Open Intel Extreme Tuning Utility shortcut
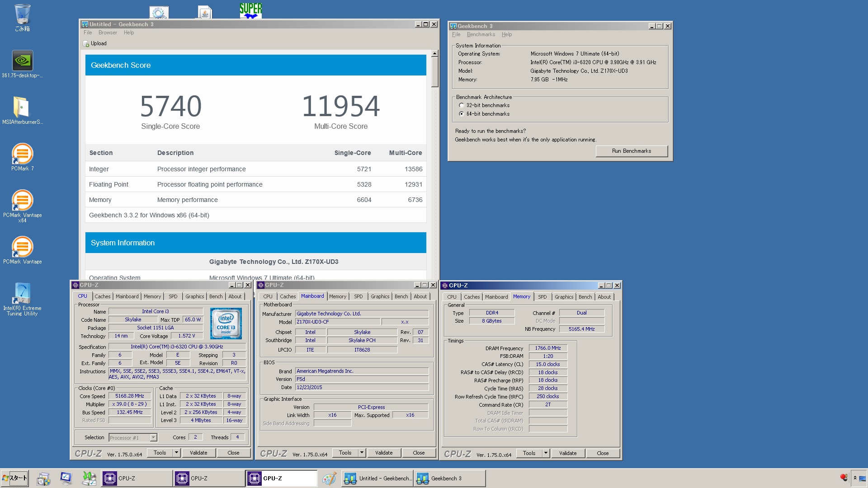The height and width of the screenshot is (488, 868). tap(22, 299)
